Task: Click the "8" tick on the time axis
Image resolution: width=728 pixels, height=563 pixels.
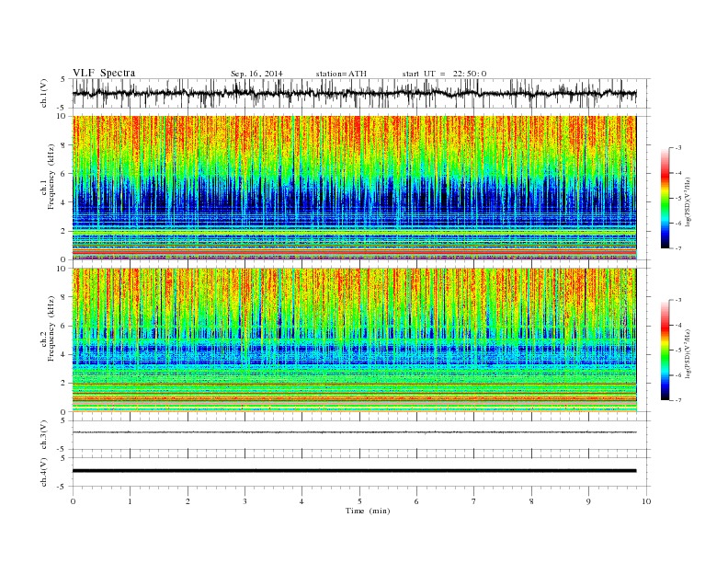Action: [x=531, y=501]
